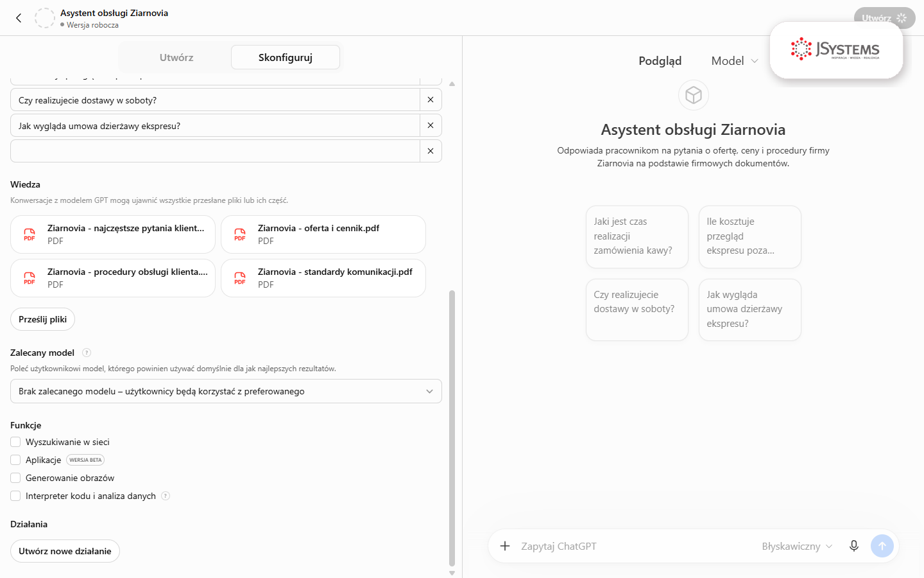
Task: Click PDF icon of 'oferta i cennik.pdf'
Action: point(240,234)
